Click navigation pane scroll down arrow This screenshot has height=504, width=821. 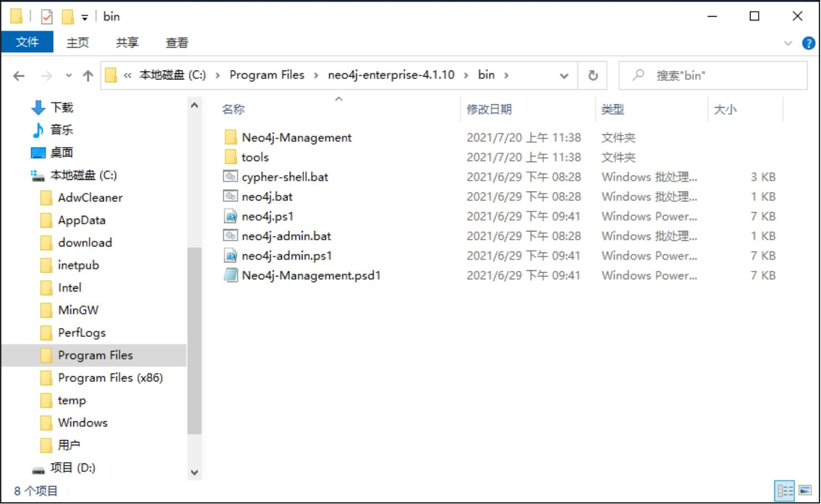point(194,473)
